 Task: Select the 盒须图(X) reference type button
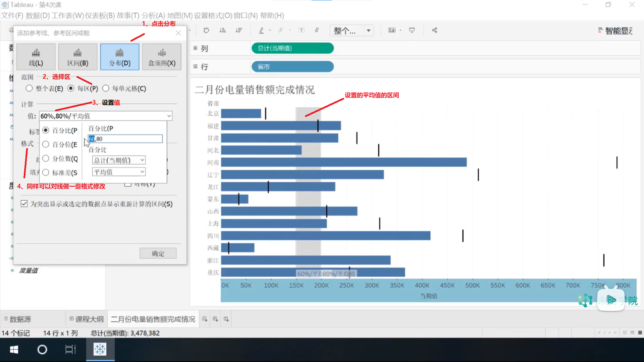(x=162, y=57)
